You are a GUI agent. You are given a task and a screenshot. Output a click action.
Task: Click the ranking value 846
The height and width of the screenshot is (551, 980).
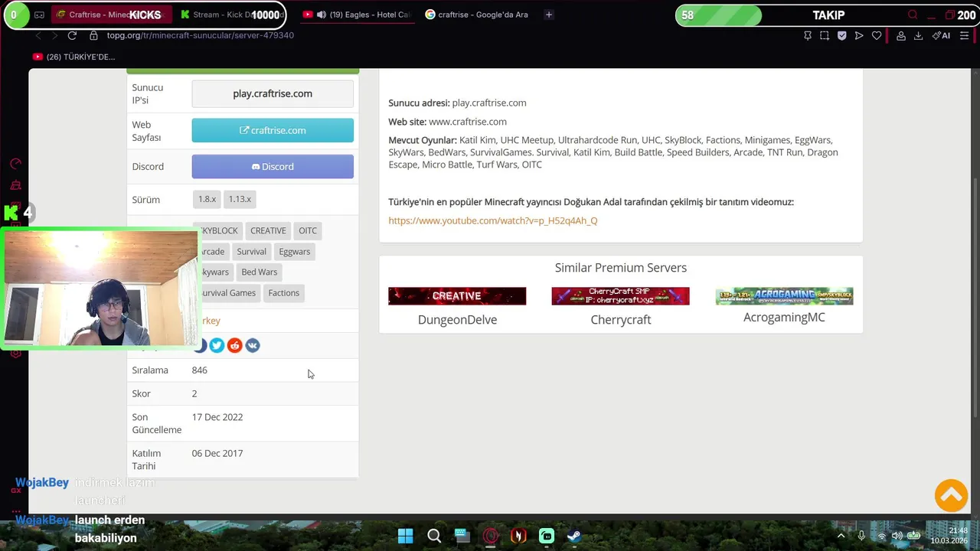[200, 370]
